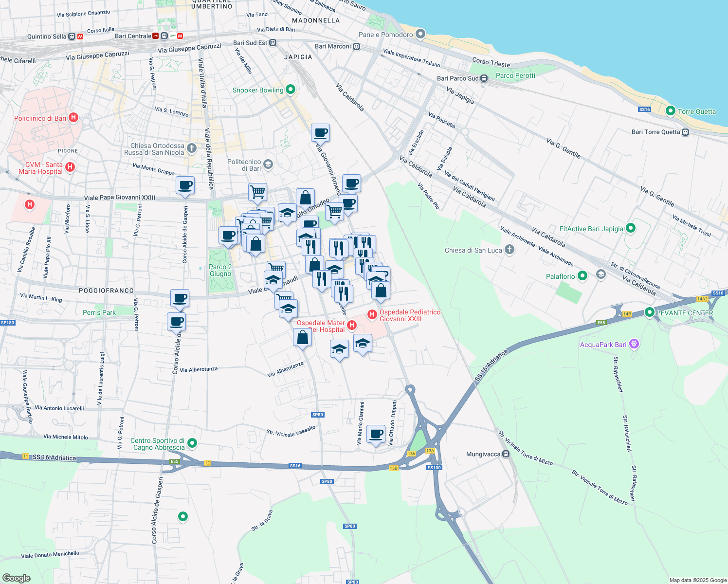The image size is (728, 584).
Task: Click the cafe marker on Viale Papa Giovanni XXIII
Action: pos(185,185)
